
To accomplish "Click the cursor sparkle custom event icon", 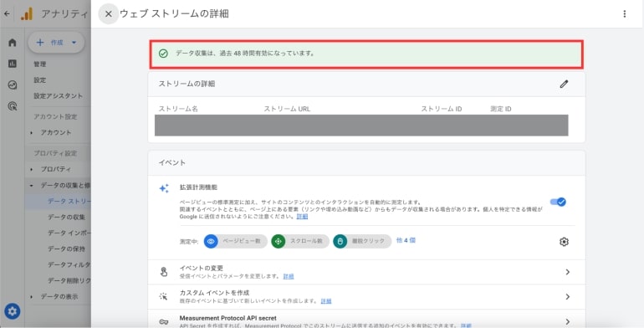I will tap(164, 297).
